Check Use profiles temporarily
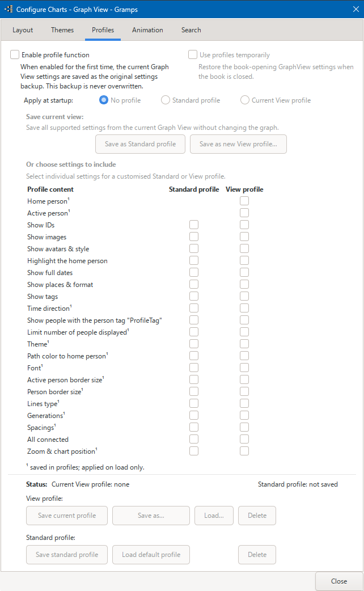 [x=193, y=54]
